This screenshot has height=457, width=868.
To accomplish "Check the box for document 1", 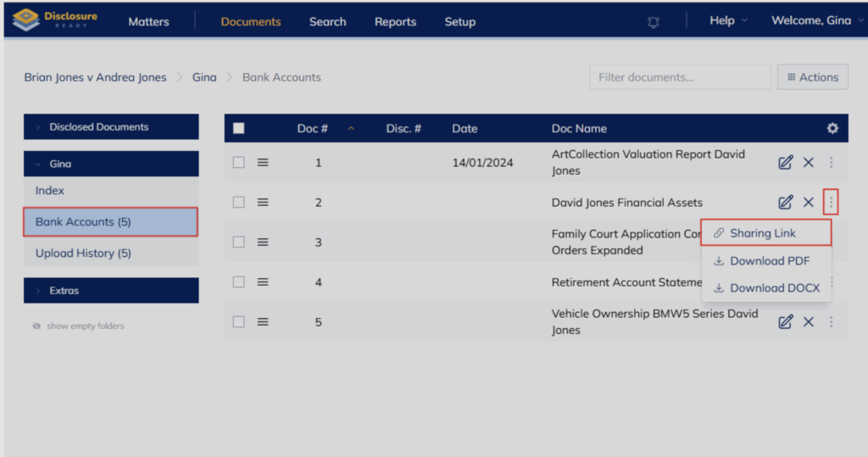I will (x=239, y=162).
